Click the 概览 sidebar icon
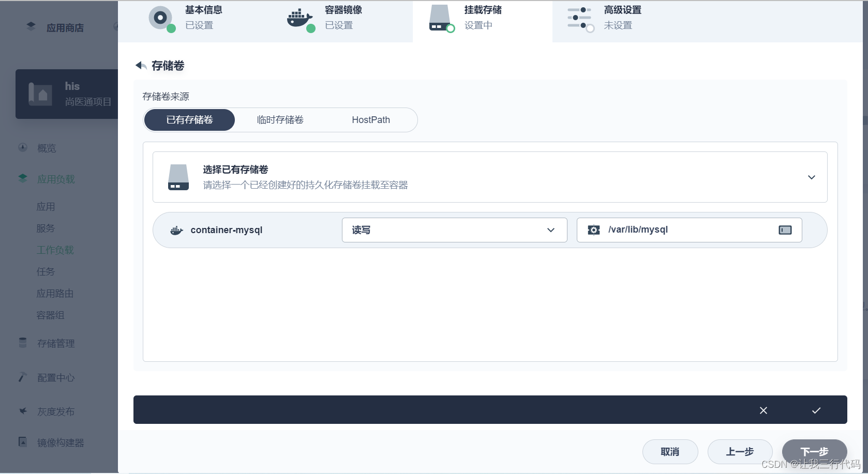Image resolution: width=868 pixels, height=474 pixels. pyautogui.click(x=23, y=148)
